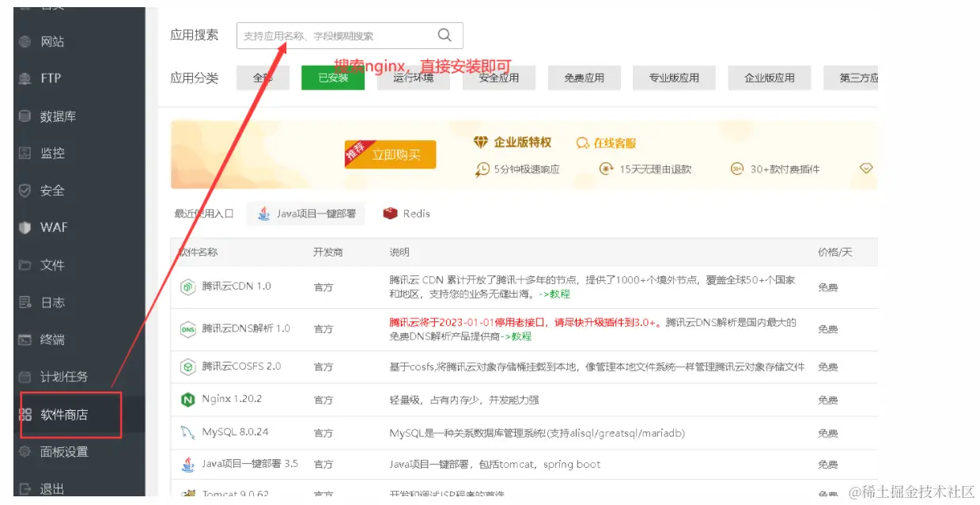Click the 价格/天 column header
Viewport: 980px width, 505px height.
point(835,252)
